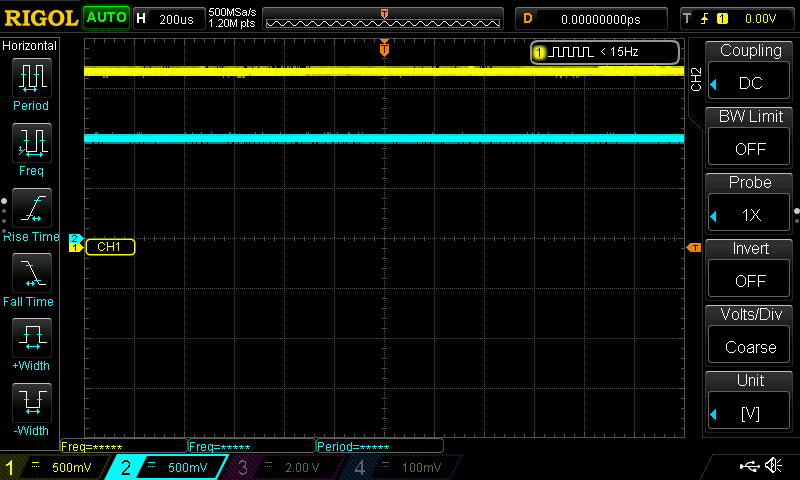Select the Freq measurement icon

point(31,143)
